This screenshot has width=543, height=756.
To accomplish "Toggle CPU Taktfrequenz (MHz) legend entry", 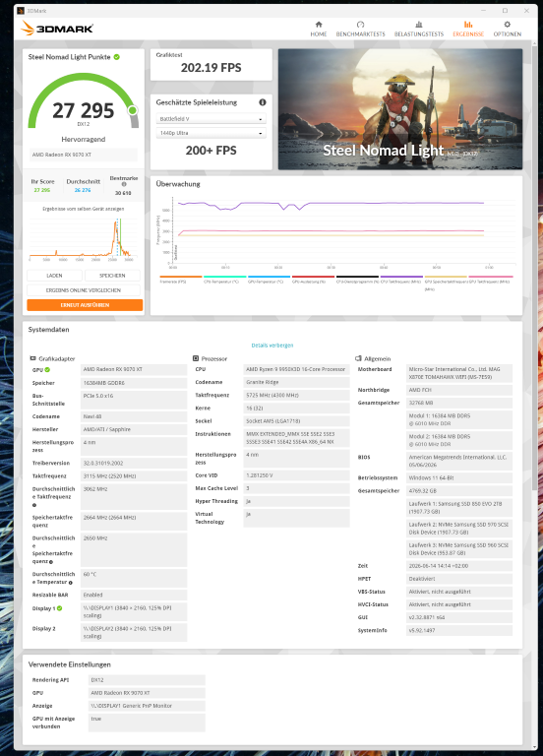I will coord(401,280).
